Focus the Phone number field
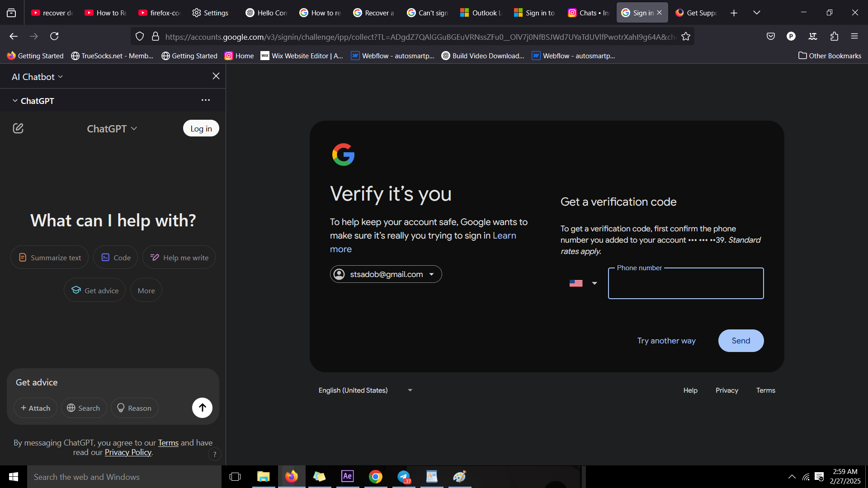The width and height of the screenshot is (868, 488). [686, 284]
